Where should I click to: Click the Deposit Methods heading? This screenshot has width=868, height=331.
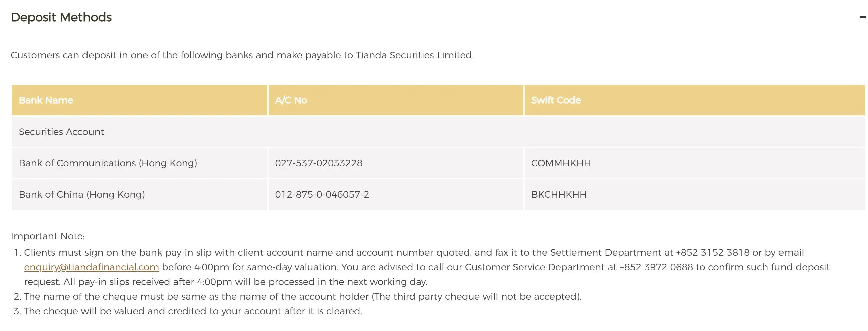(61, 17)
